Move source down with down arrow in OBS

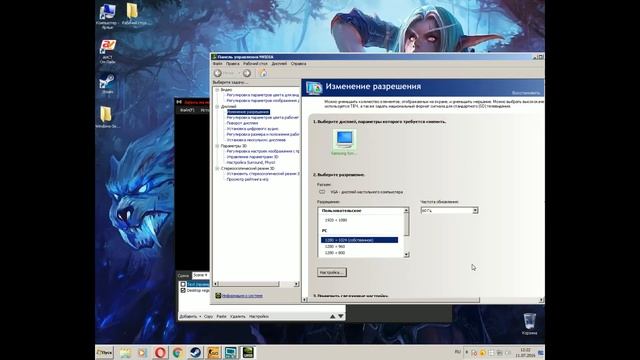point(341,316)
